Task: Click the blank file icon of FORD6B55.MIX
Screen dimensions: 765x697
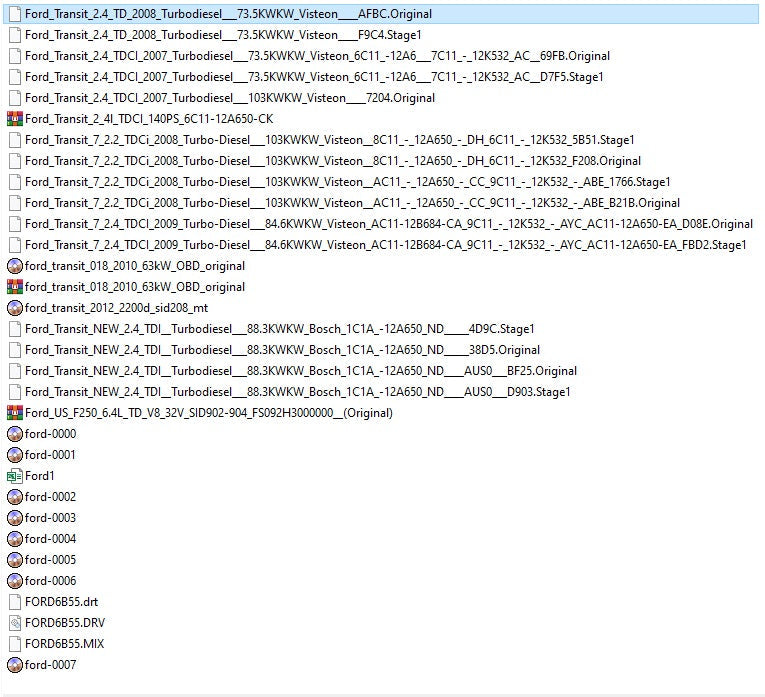Action: [x=14, y=644]
